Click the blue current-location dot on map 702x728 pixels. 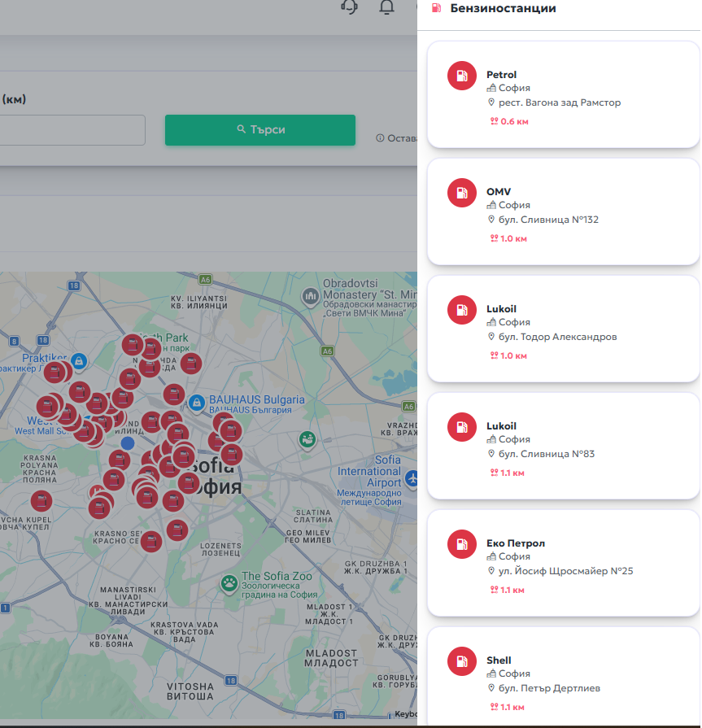[x=128, y=443]
